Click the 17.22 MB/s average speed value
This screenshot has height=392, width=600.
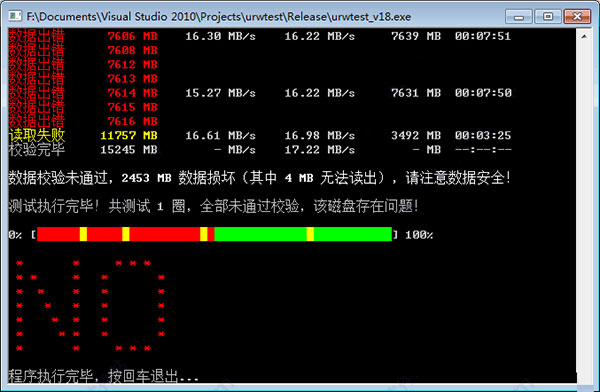pyautogui.click(x=320, y=150)
